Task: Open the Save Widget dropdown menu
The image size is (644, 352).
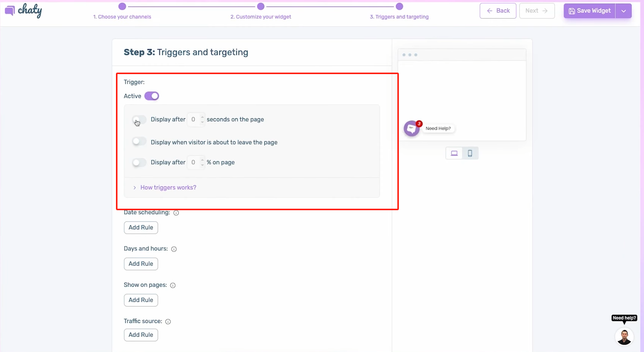Action: click(x=624, y=11)
